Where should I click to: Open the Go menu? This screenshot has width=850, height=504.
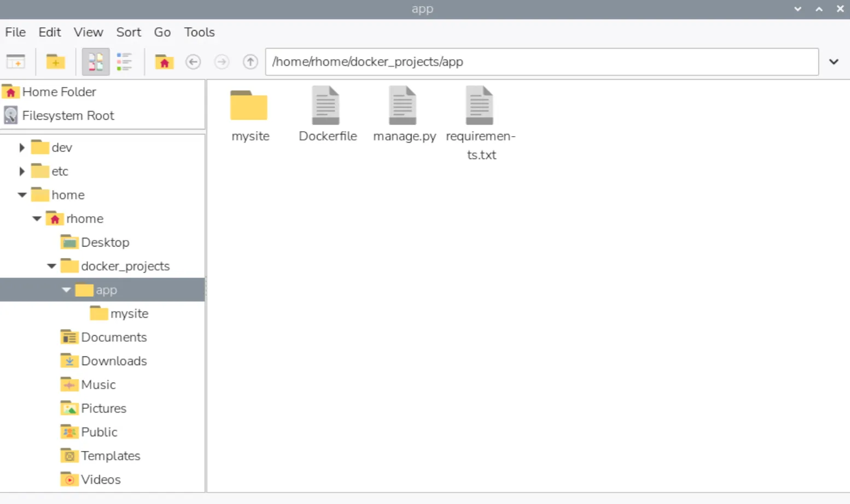(x=162, y=32)
